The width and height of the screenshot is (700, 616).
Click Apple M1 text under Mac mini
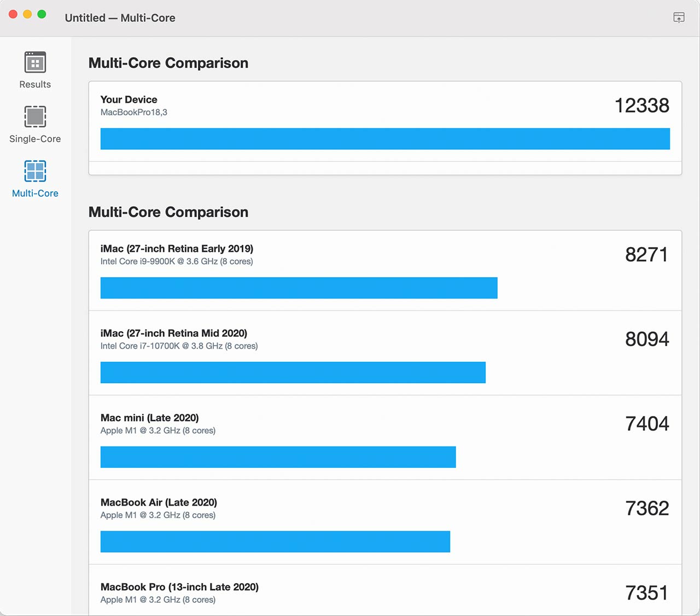[158, 431]
